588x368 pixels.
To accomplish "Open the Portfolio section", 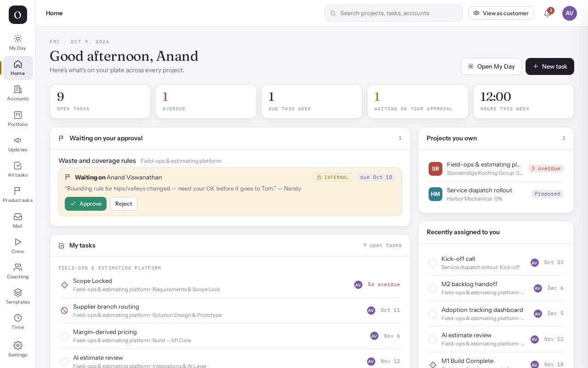I will [17, 119].
